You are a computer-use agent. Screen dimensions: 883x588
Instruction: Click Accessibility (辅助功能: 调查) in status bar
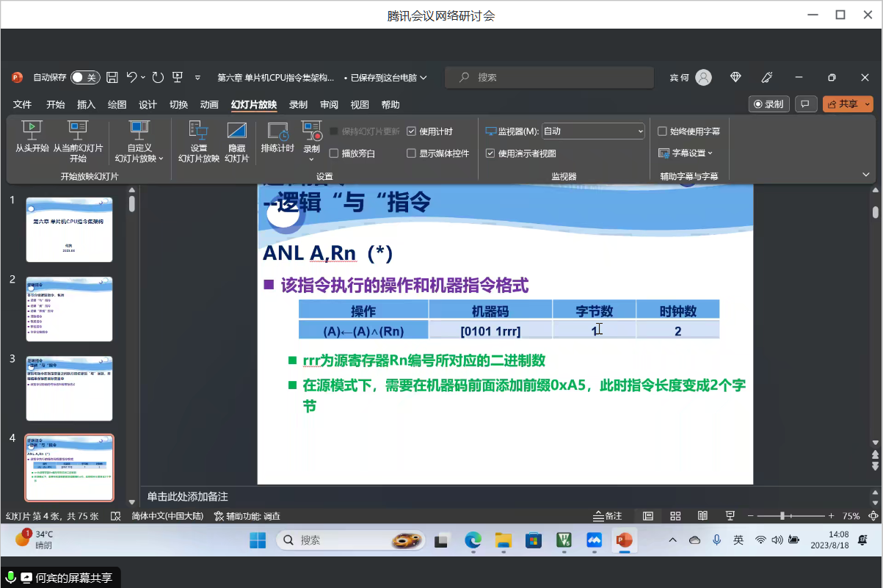(247, 516)
